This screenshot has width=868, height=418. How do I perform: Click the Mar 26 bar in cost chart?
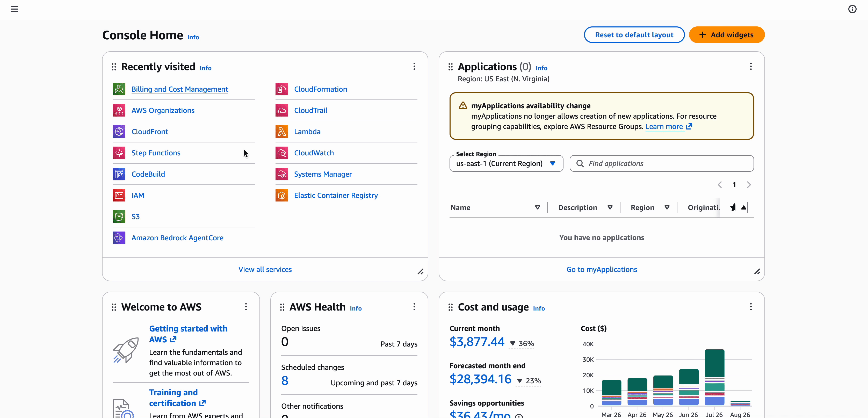click(x=611, y=393)
